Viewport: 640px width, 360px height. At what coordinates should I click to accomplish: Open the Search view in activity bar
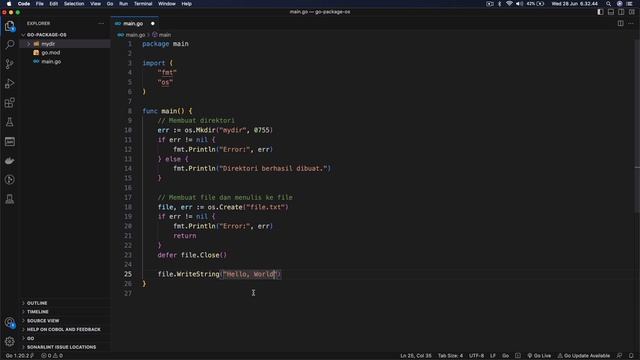[x=10, y=44]
